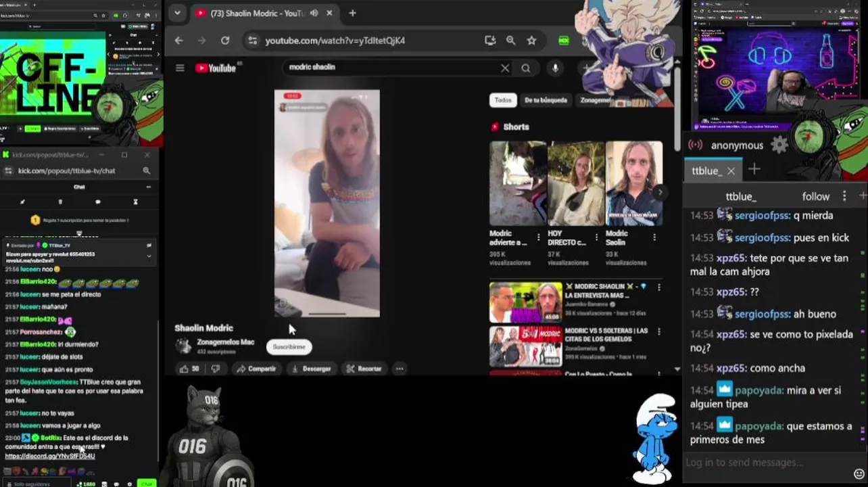The height and width of the screenshot is (487, 868).
Task: Click the green Chat send button
Action: (x=147, y=484)
